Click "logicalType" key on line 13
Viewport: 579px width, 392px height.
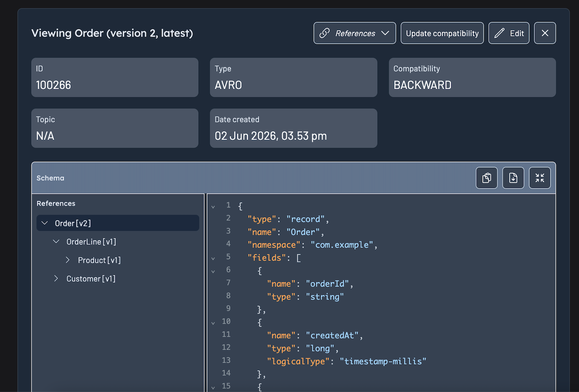click(298, 361)
